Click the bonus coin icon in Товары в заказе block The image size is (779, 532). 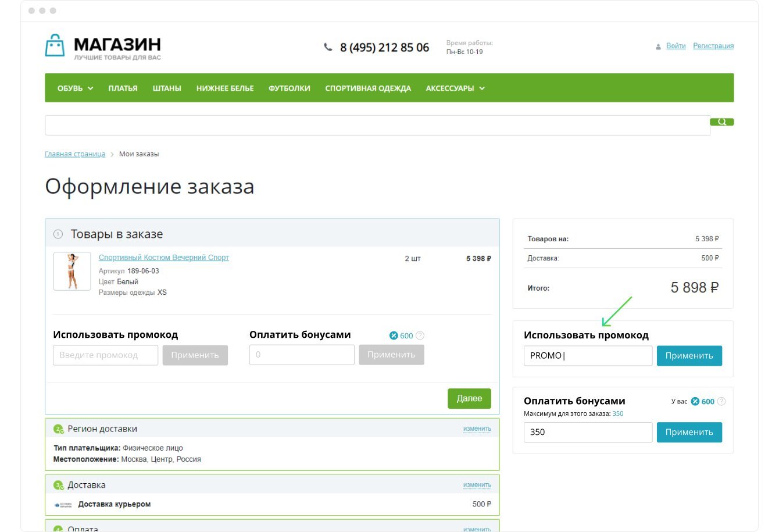point(394,335)
